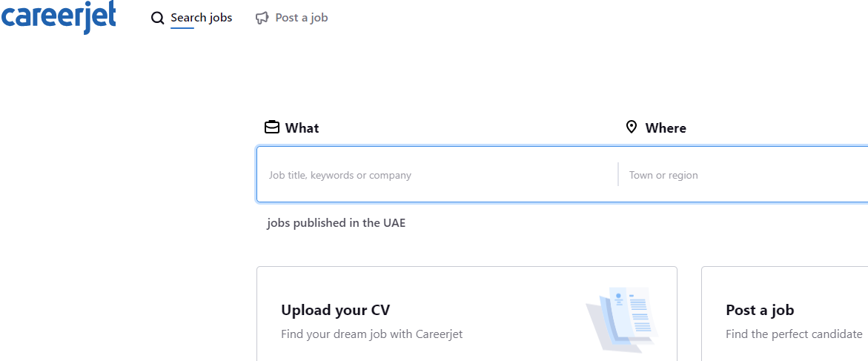Click the briefcase icon next to What
Viewport: 868px width, 361px height.
coord(272,127)
